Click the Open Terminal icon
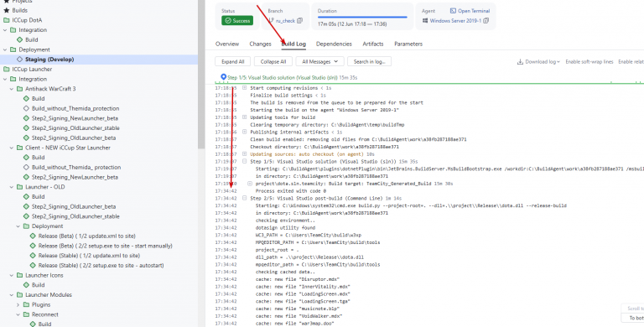 pos(453,11)
